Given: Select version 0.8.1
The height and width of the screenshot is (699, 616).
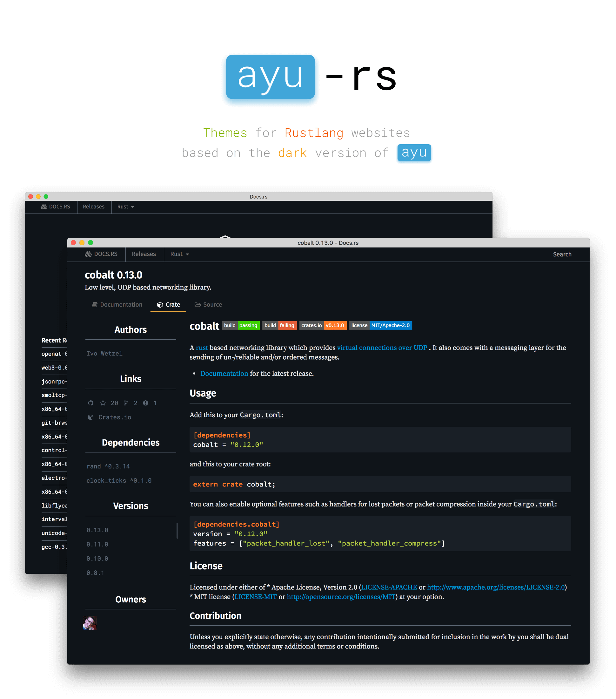Looking at the screenshot, I should coord(95,573).
